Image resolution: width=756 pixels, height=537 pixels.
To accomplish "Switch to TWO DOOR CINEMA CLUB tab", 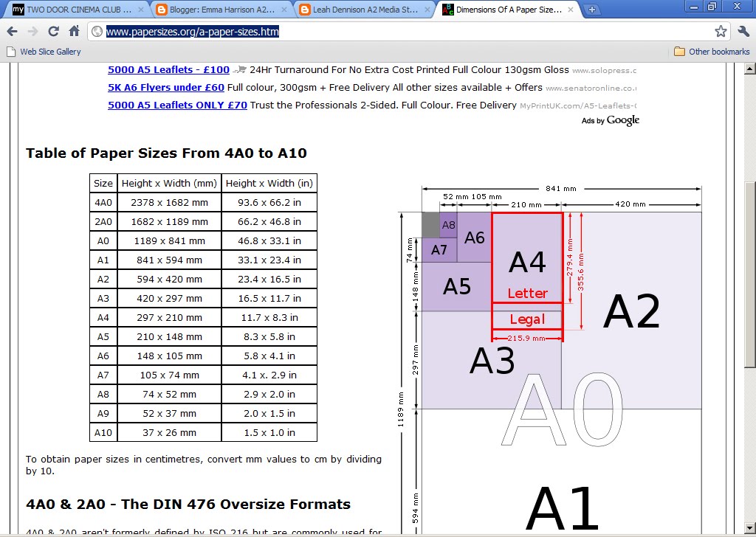I will tap(77, 9).
